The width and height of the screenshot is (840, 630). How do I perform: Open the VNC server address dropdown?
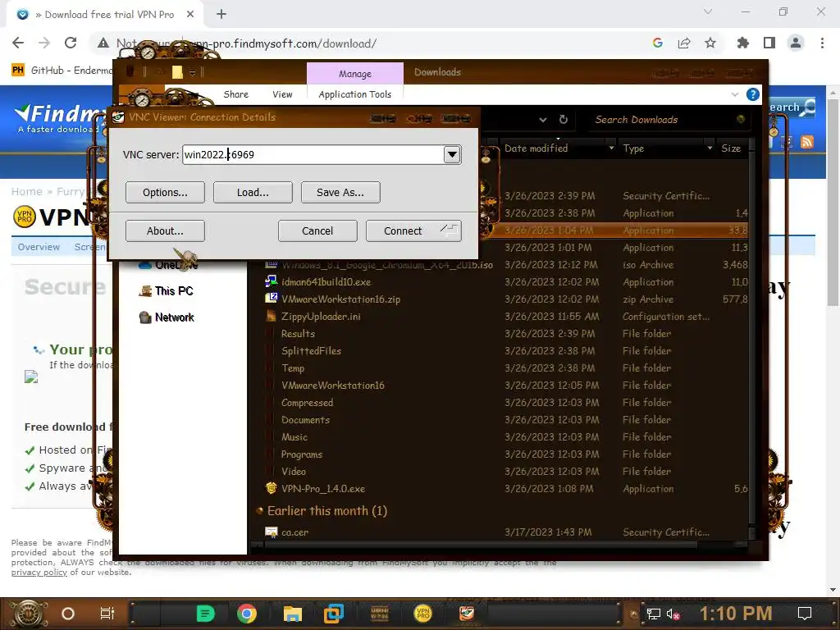452,155
